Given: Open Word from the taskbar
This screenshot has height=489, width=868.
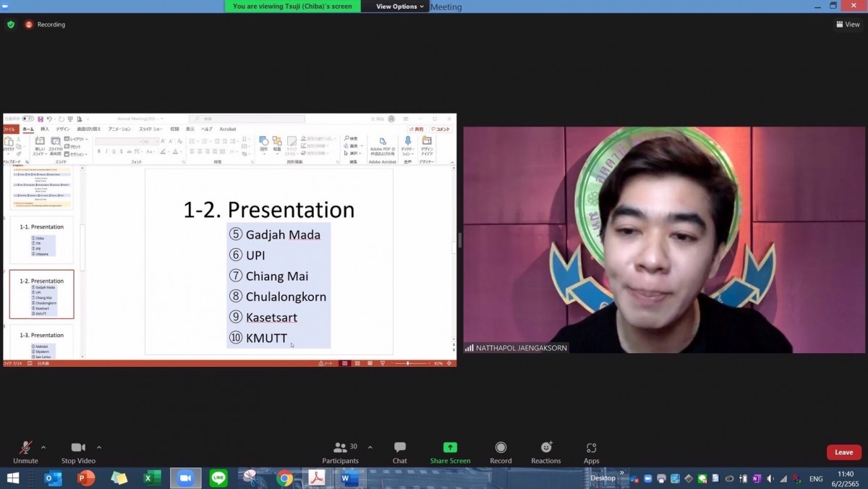Looking at the screenshot, I should click(349, 478).
